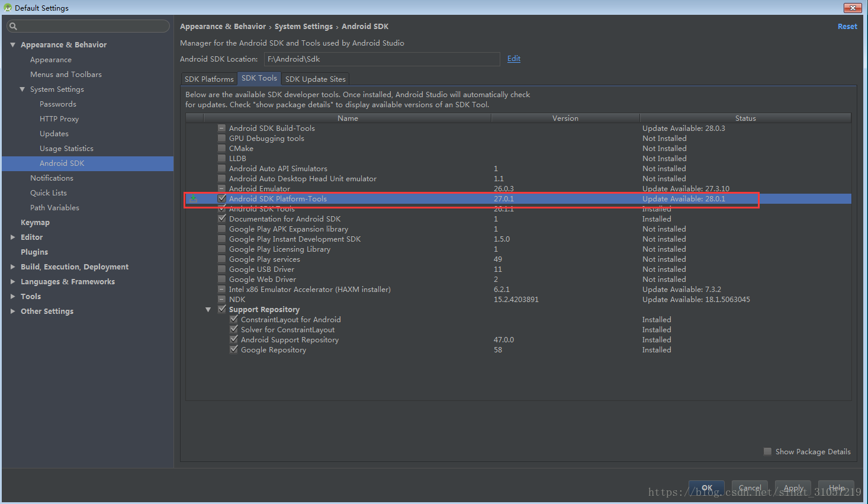
Task: Click the settings search field
Action: [x=88, y=26]
